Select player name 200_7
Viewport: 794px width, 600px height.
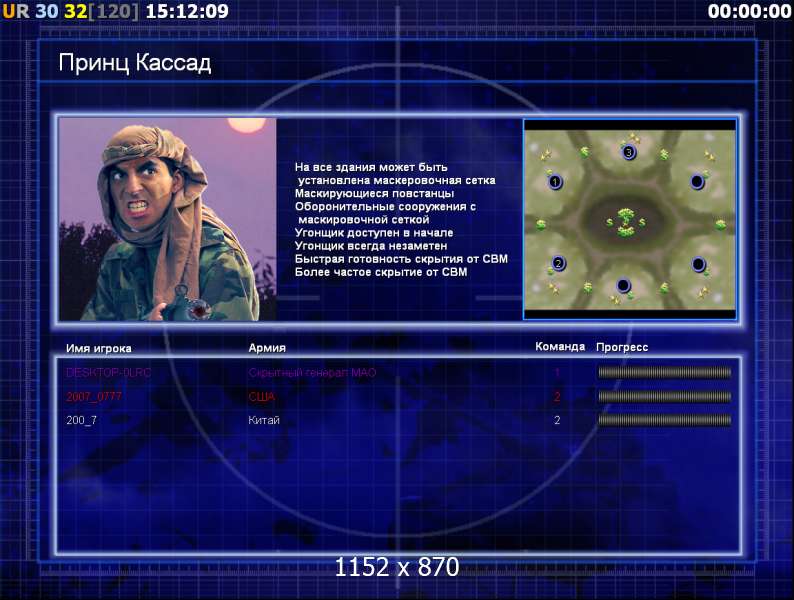[x=81, y=420]
